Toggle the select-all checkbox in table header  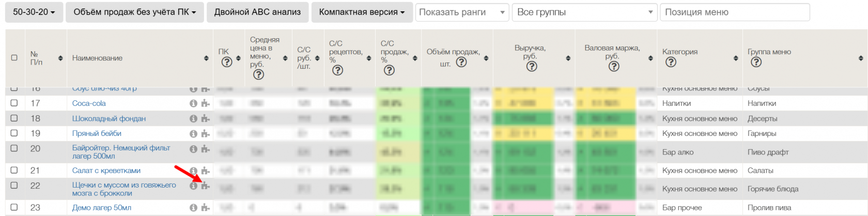pyautogui.click(x=14, y=58)
